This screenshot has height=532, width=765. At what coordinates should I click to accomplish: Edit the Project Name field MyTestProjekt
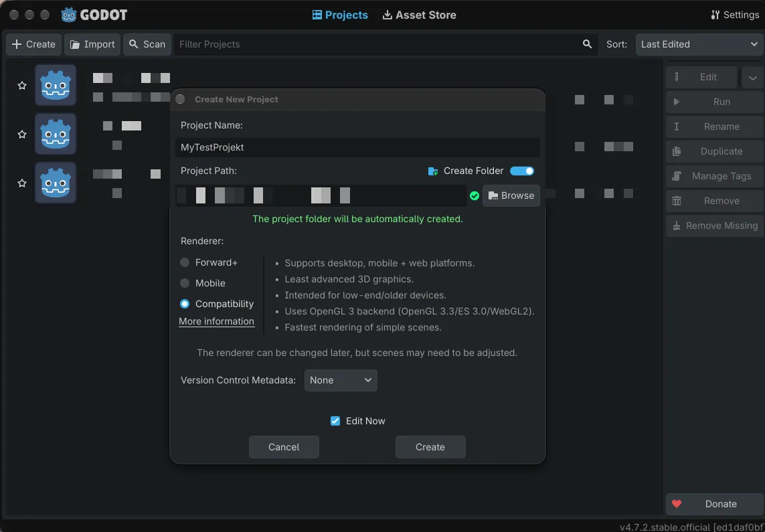click(x=357, y=147)
